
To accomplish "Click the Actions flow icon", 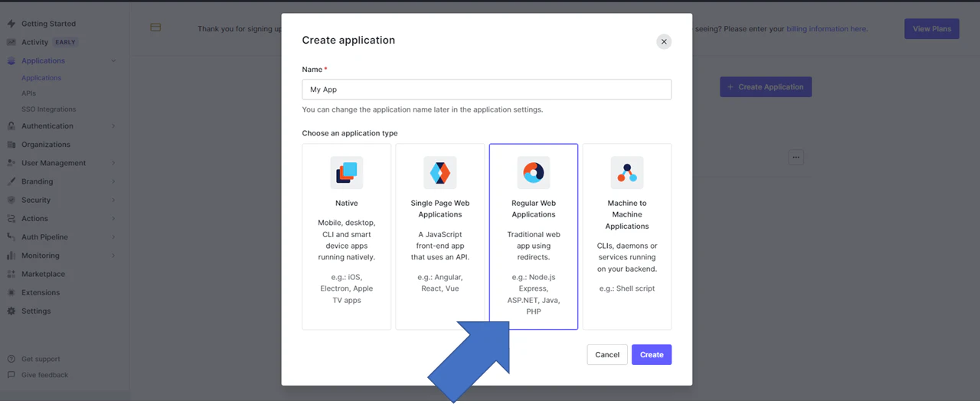I will 11,219.
